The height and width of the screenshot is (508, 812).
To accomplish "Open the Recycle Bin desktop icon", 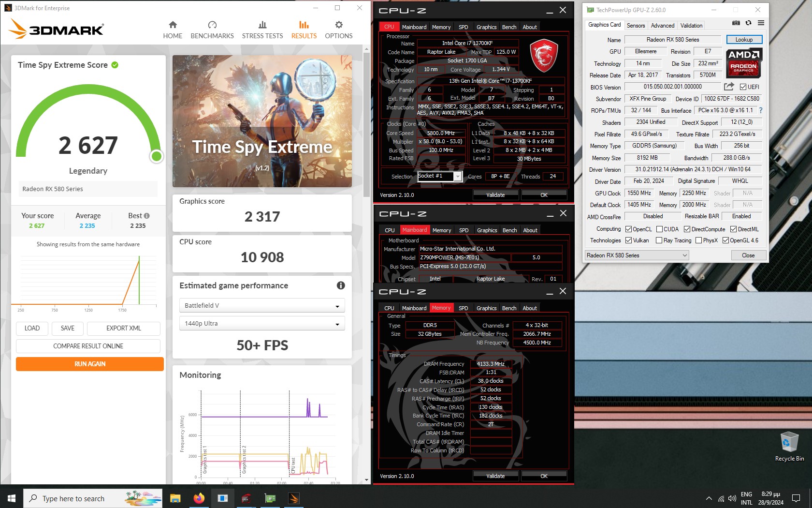I will pos(789,447).
